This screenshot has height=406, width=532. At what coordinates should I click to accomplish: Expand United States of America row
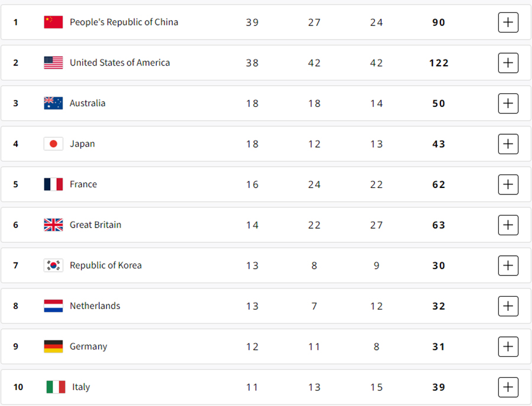[508, 63]
